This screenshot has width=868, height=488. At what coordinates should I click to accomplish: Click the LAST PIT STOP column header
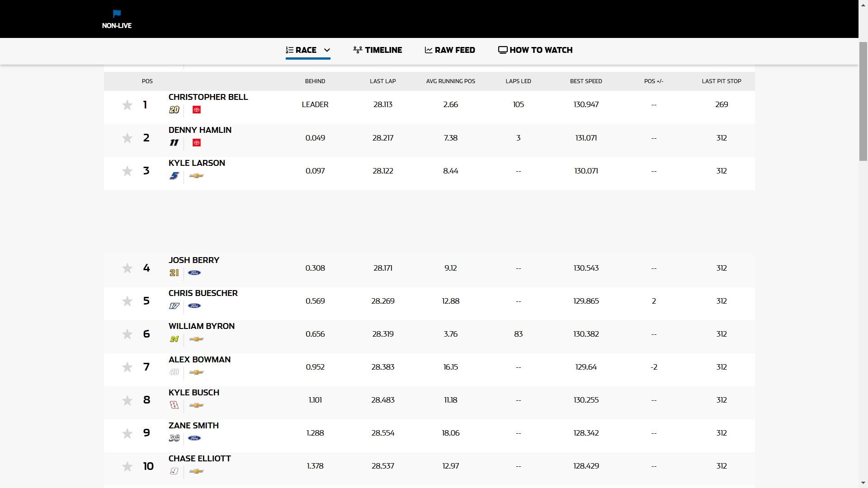coord(722,81)
